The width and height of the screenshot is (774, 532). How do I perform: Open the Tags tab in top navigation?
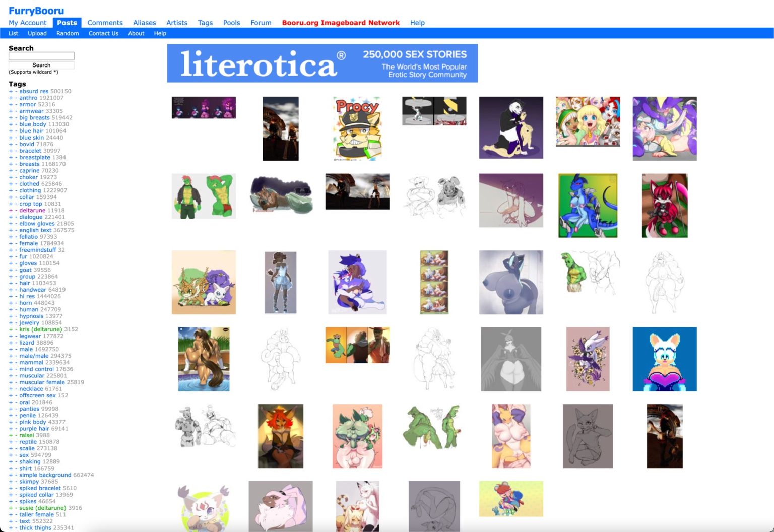pos(205,23)
